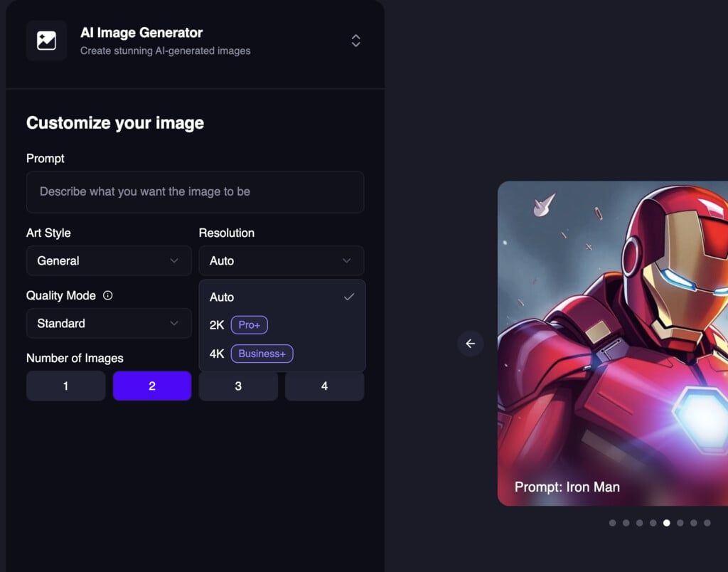Click the Business+ badge

pos(262,354)
